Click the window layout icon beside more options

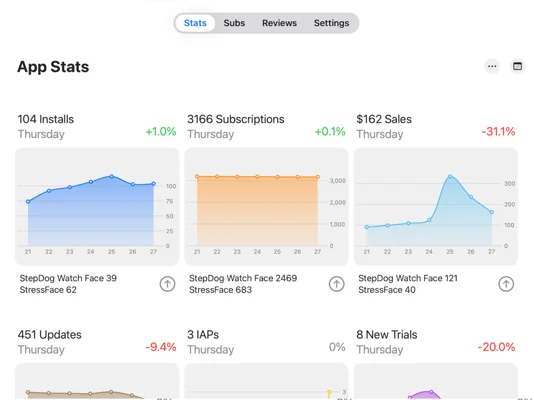point(517,66)
